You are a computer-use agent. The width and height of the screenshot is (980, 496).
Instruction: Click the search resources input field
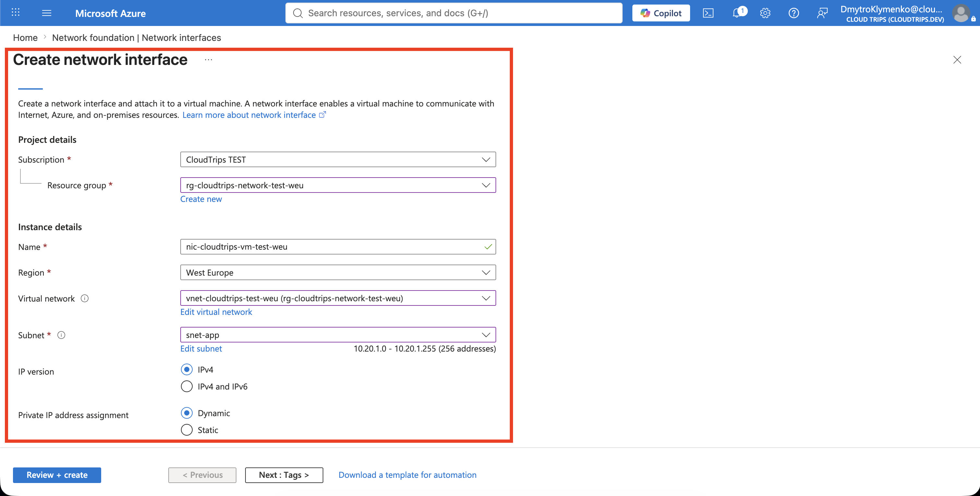454,13
